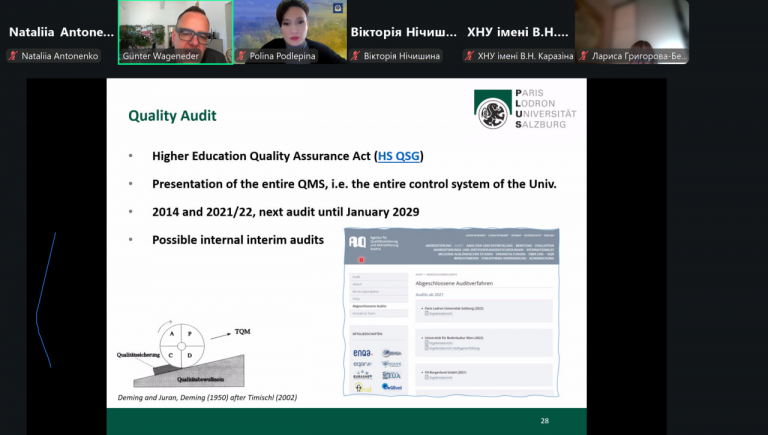Select Nataliia Antonenko's participant tile
The image size is (768, 435).
[x=60, y=32]
